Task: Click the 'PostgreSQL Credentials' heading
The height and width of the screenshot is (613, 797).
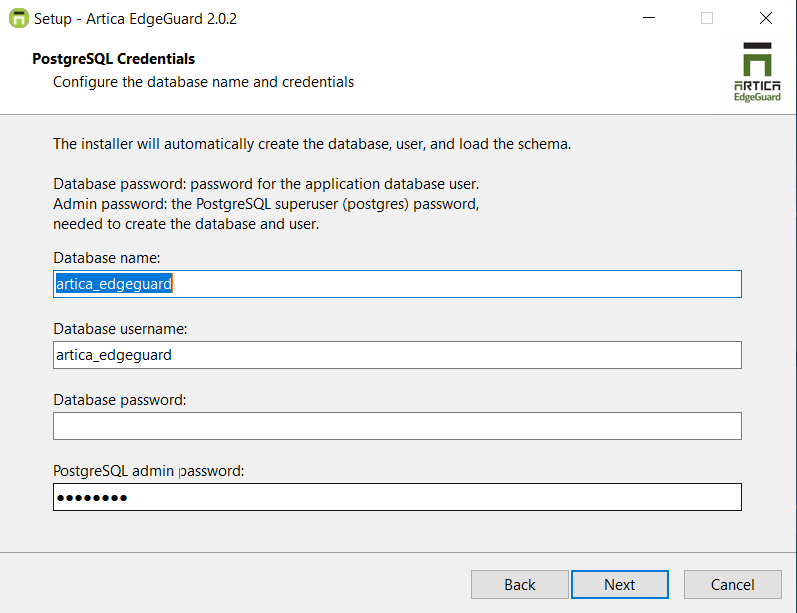Action: point(113,59)
